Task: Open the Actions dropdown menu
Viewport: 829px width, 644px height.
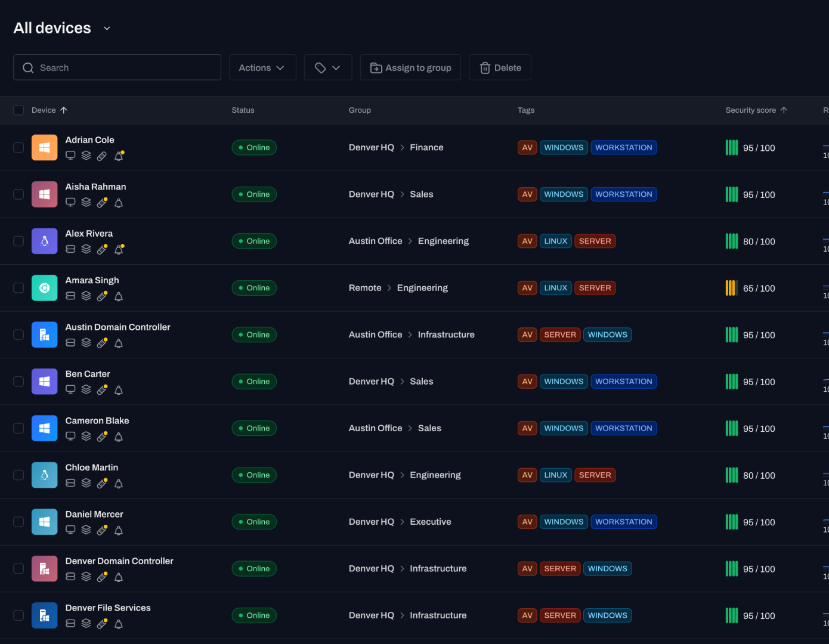Action: (262, 67)
